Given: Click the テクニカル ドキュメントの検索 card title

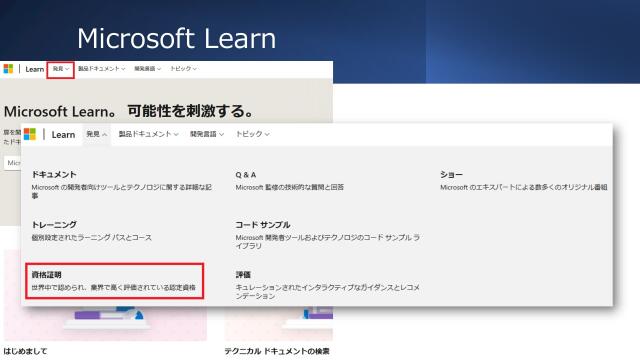Looking at the screenshot, I should 277,351.
